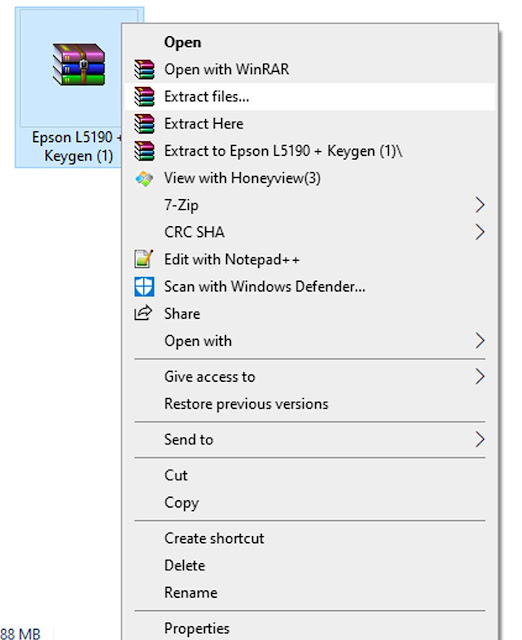
Task: Choose Restore previous versions
Action: pos(310,404)
